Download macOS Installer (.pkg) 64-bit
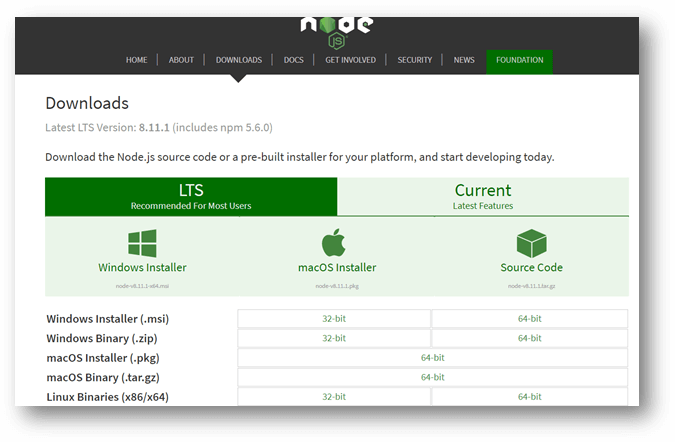Screen dimensions: 675x442 tap(433, 358)
